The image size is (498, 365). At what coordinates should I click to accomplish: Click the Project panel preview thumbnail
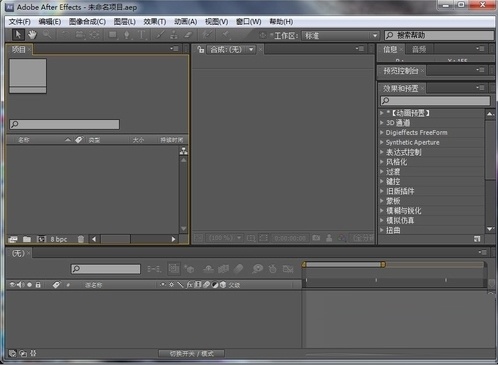tap(28, 76)
